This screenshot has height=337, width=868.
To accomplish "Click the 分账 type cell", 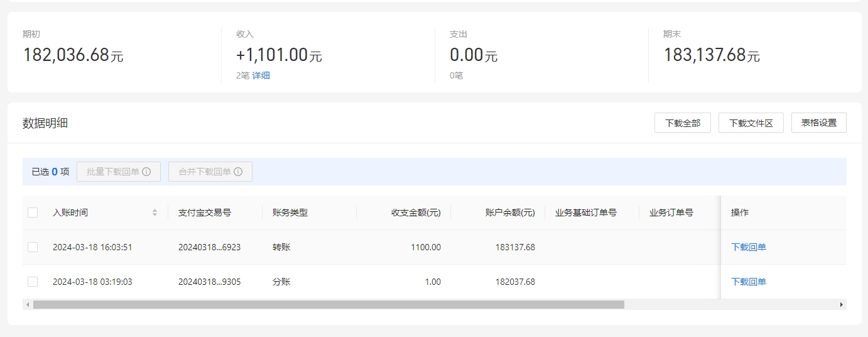I will tap(281, 282).
